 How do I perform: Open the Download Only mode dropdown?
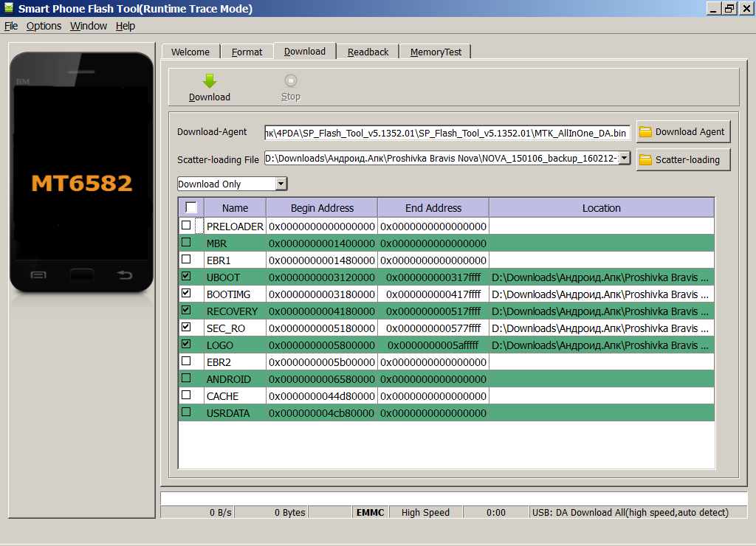[x=281, y=184]
